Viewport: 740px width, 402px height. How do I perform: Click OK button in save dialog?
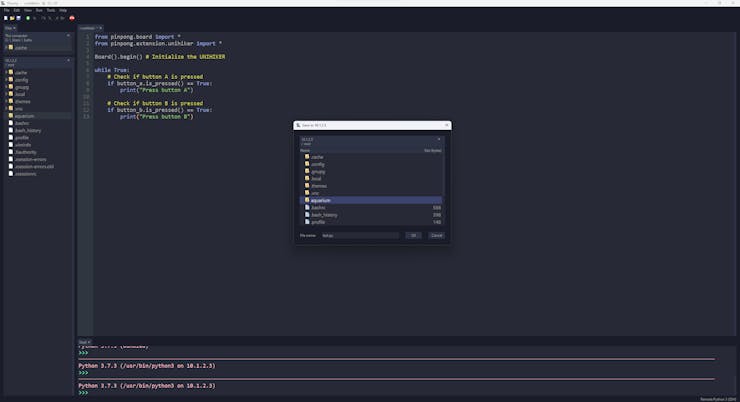[x=413, y=235]
